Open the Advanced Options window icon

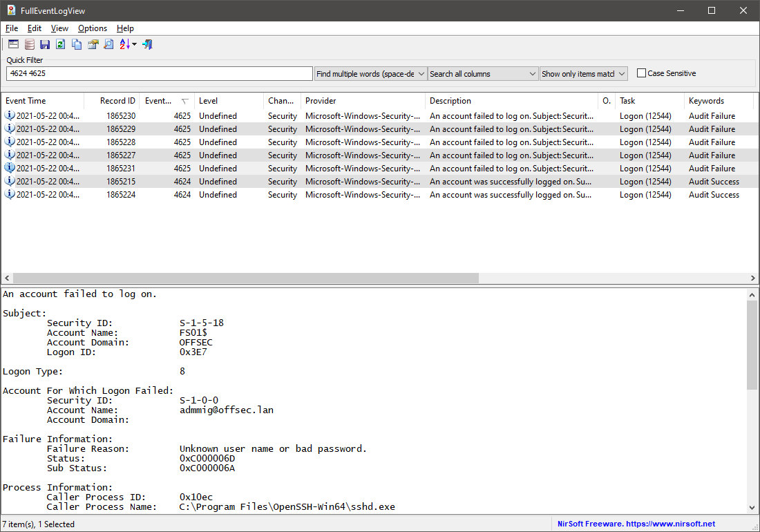(14, 45)
